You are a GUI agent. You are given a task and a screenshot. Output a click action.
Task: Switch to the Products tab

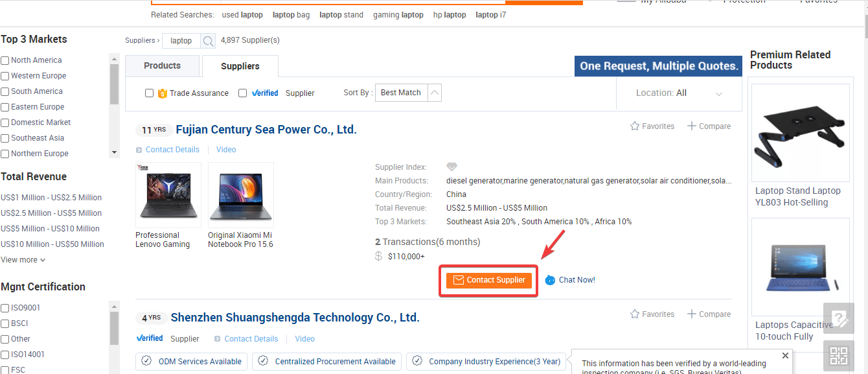pos(162,66)
